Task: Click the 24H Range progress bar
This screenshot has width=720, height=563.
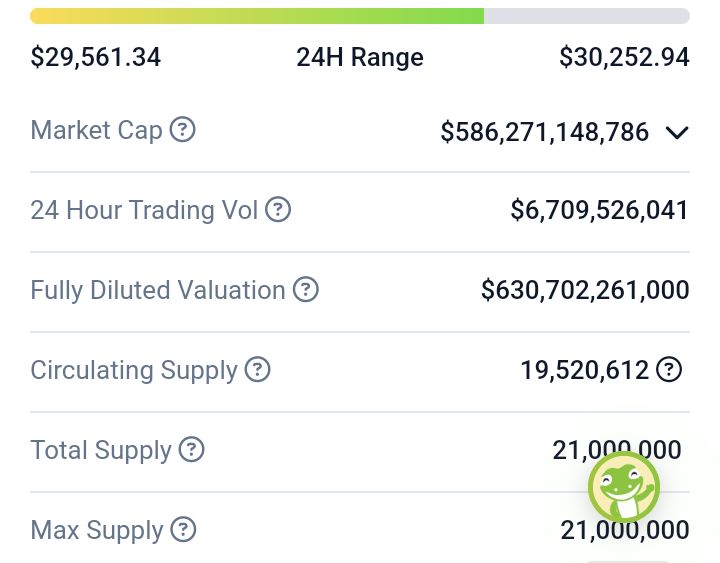Action: pyautogui.click(x=360, y=16)
